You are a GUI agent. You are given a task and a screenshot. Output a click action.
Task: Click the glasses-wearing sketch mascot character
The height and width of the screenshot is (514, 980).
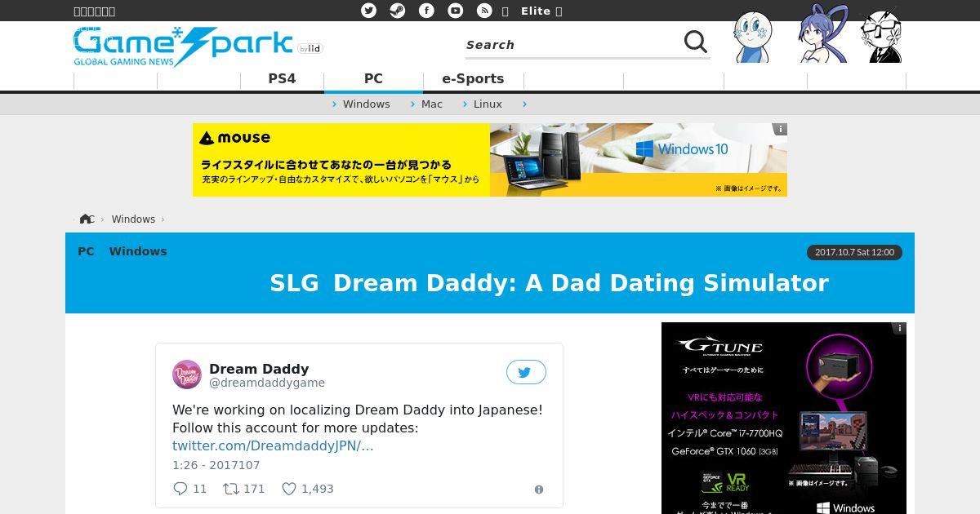pos(882,36)
